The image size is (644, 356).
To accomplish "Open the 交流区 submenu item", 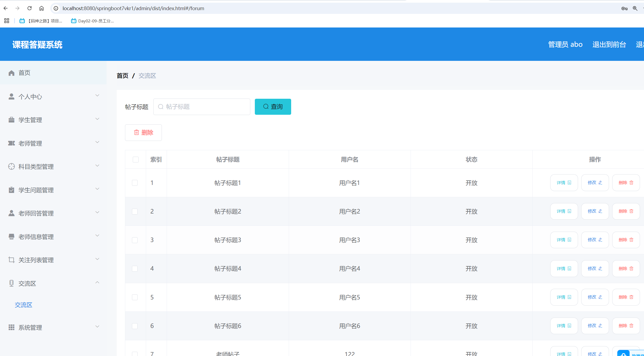I will click(24, 305).
